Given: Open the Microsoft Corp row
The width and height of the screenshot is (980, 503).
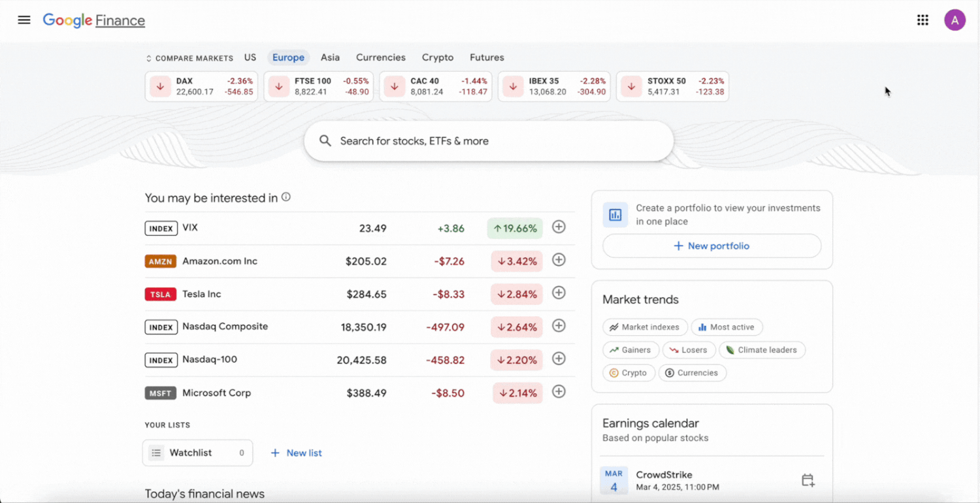Looking at the screenshot, I should pos(359,393).
